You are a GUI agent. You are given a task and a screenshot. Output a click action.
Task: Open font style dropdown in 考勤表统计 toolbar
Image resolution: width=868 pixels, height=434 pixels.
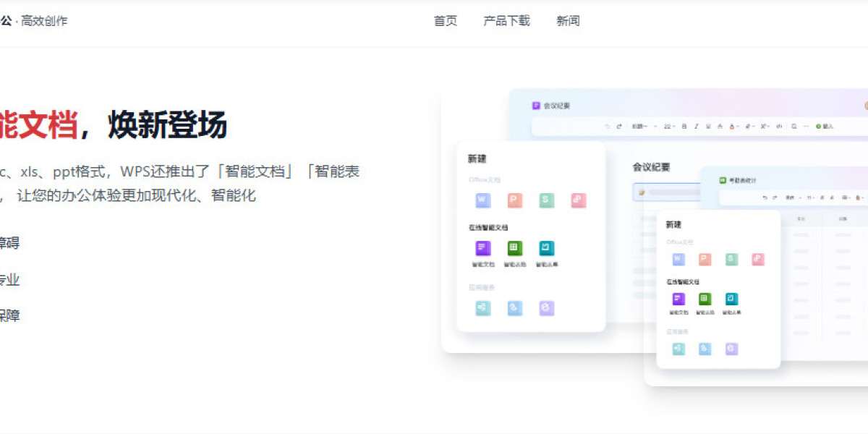793,197
